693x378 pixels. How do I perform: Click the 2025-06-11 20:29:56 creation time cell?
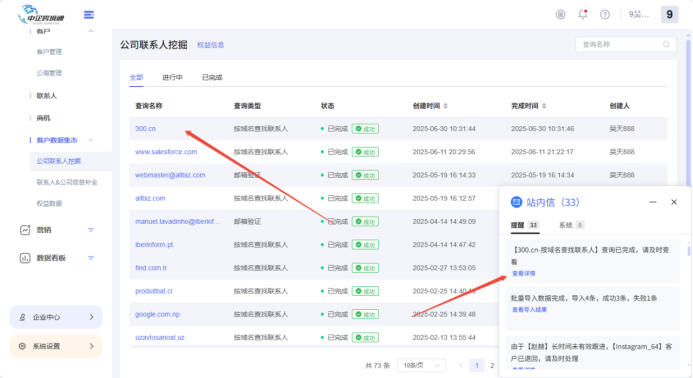[x=444, y=152]
